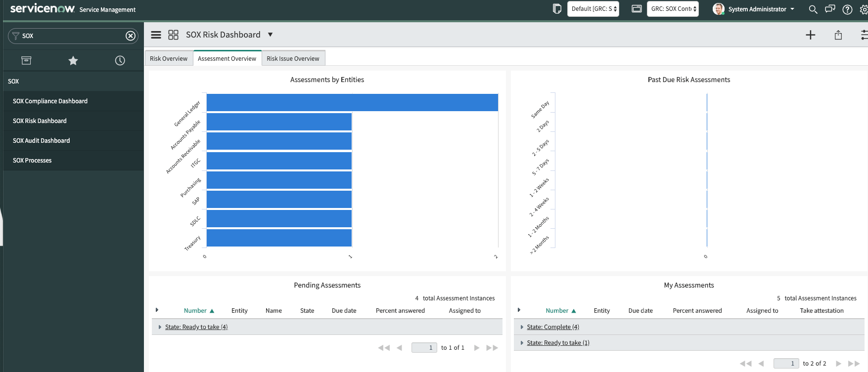
Task: Open State: Complete (4) link
Action: pyautogui.click(x=553, y=327)
